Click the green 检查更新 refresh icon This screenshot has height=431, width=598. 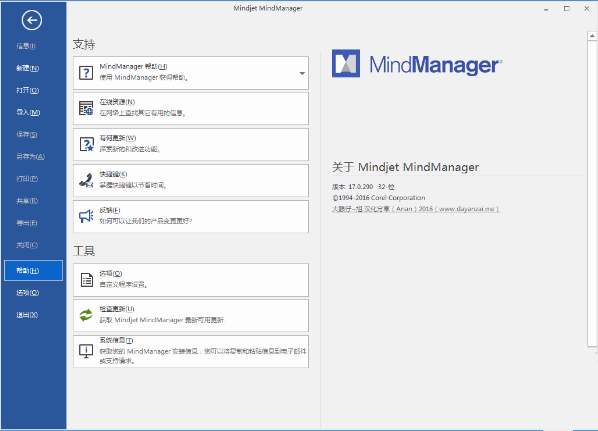pyautogui.click(x=86, y=315)
